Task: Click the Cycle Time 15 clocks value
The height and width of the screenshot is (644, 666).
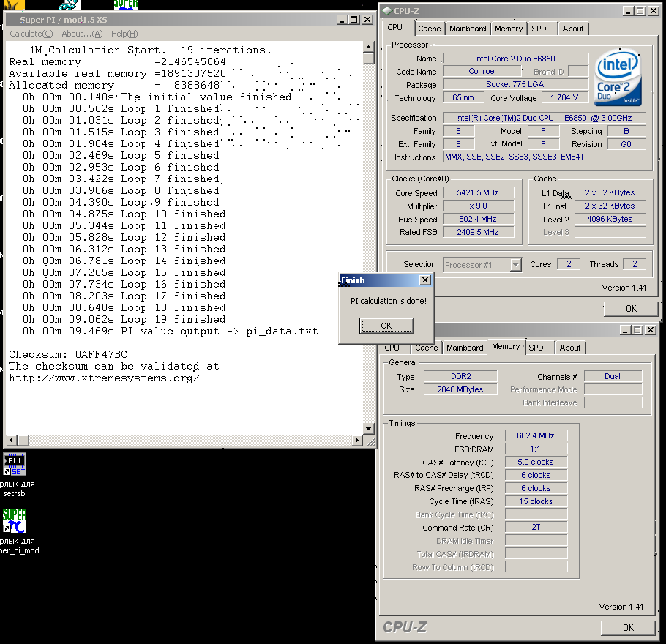Action: (536, 502)
